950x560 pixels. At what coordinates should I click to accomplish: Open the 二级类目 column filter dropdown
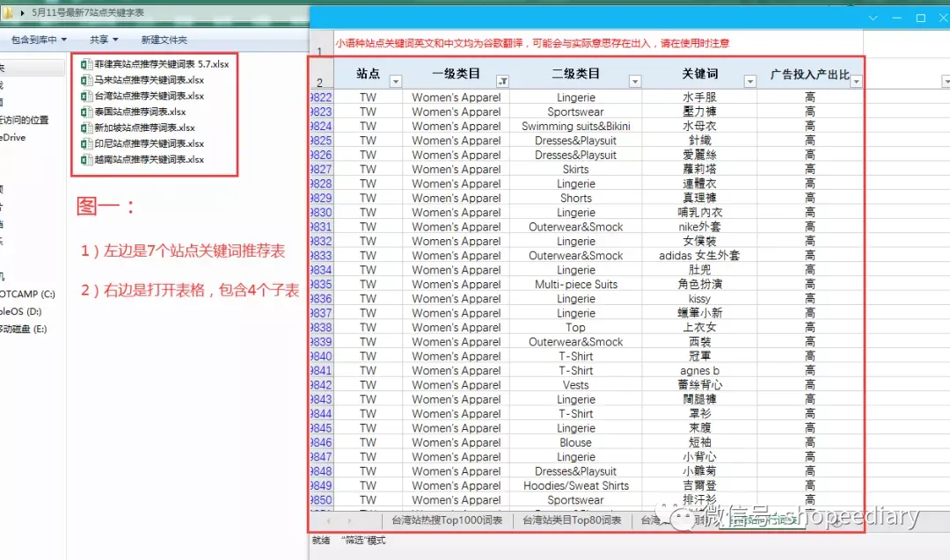(635, 81)
